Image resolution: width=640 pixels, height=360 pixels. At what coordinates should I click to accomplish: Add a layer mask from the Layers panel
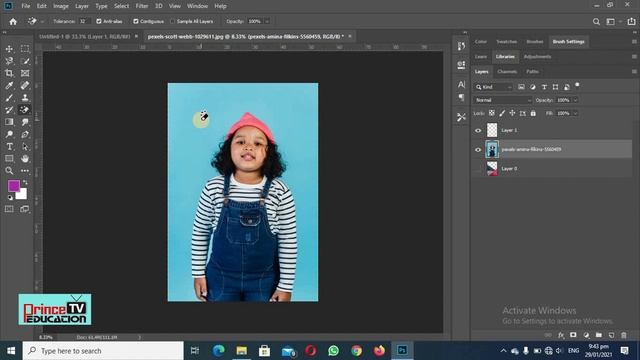pos(573,335)
